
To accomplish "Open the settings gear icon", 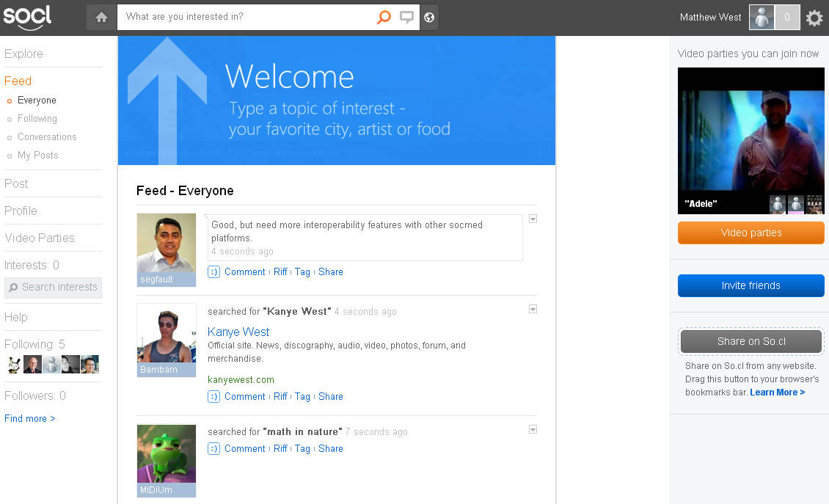I will click(814, 18).
